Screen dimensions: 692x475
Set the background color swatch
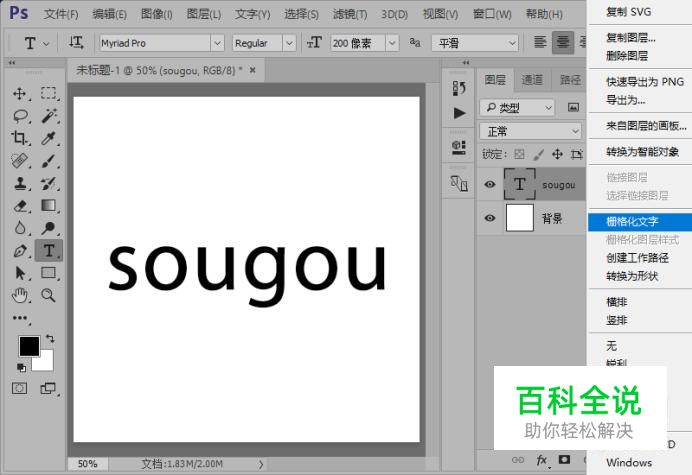coord(46,363)
